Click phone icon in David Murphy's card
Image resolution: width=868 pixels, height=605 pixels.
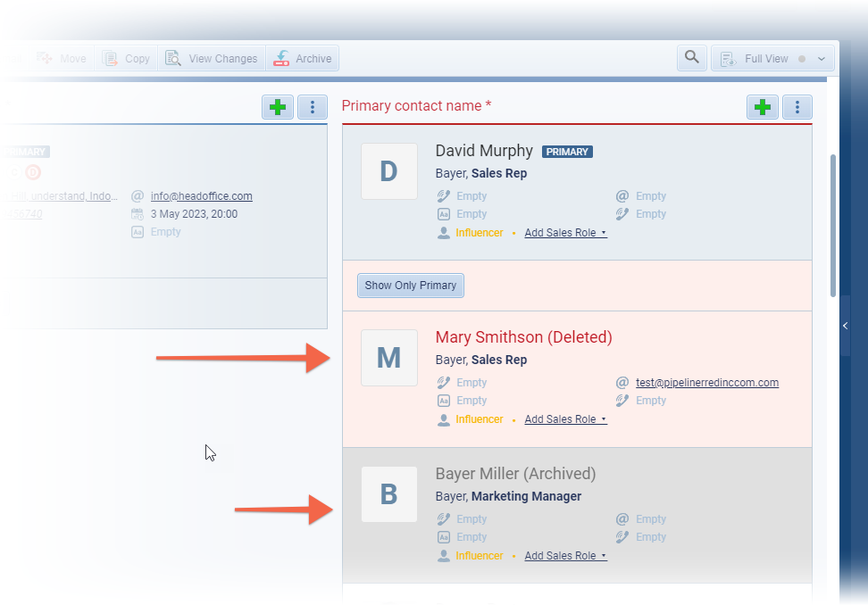(x=444, y=196)
